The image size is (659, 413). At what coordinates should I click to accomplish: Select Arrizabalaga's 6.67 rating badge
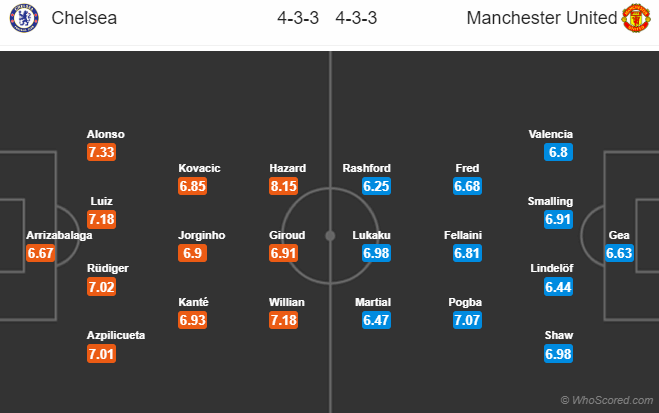click(x=40, y=253)
